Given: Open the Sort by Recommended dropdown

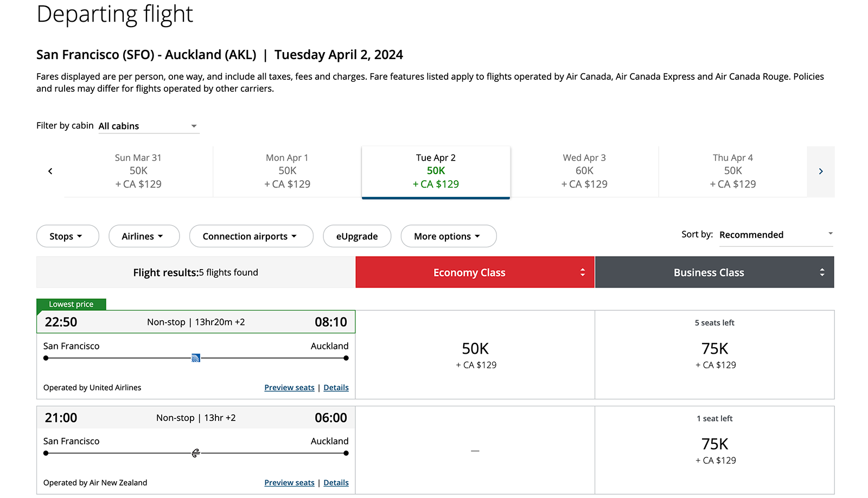Looking at the screenshot, I should pyautogui.click(x=775, y=235).
